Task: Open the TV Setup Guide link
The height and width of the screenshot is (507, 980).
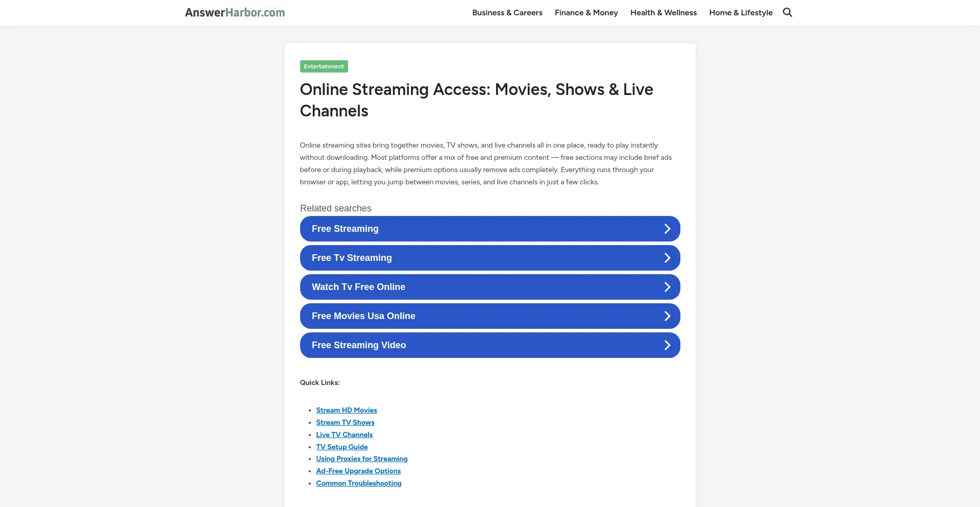Action: pos(341,447)
